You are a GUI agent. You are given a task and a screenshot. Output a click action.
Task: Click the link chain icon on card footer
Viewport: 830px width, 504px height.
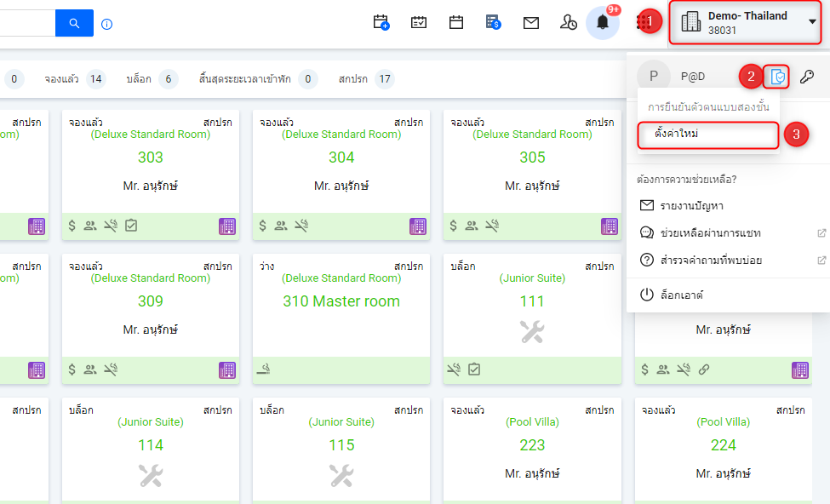(703, 369)
